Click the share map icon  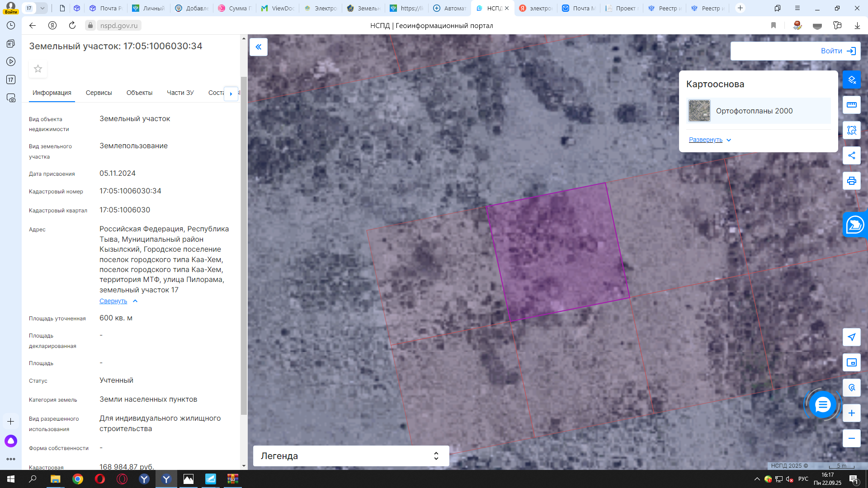click(x=851, y=155)
